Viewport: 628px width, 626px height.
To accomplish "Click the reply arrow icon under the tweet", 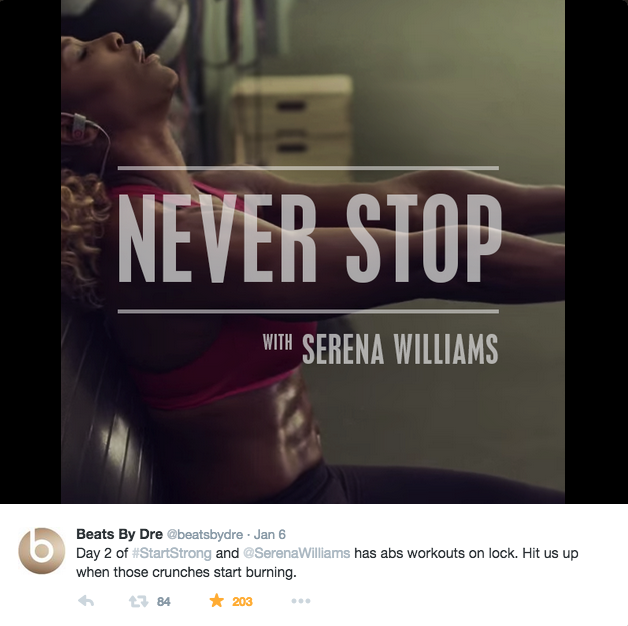I will pyautogui.click(x=86, y=601).
